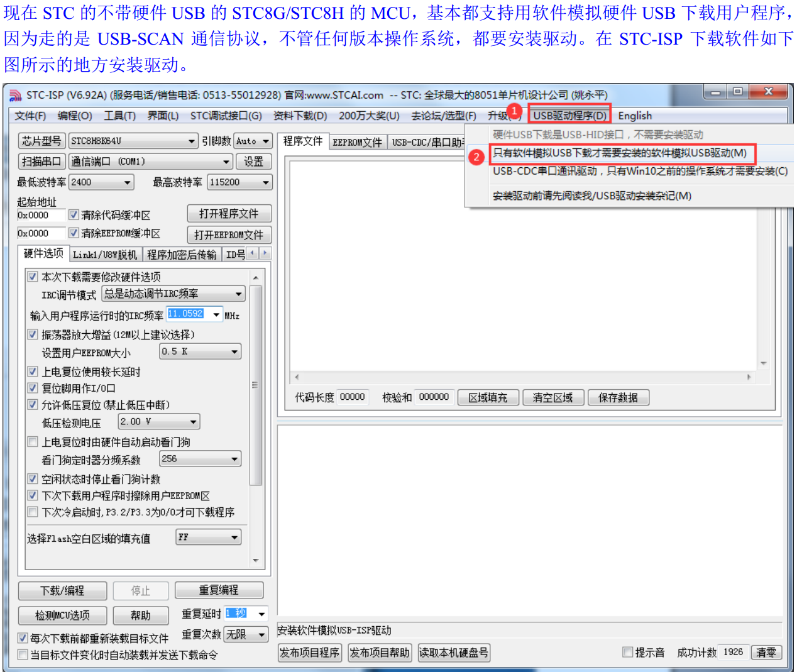Open the USB驱动程序(D) menu
The width and height of the screenshot is (797, 672).
(570, 116)
